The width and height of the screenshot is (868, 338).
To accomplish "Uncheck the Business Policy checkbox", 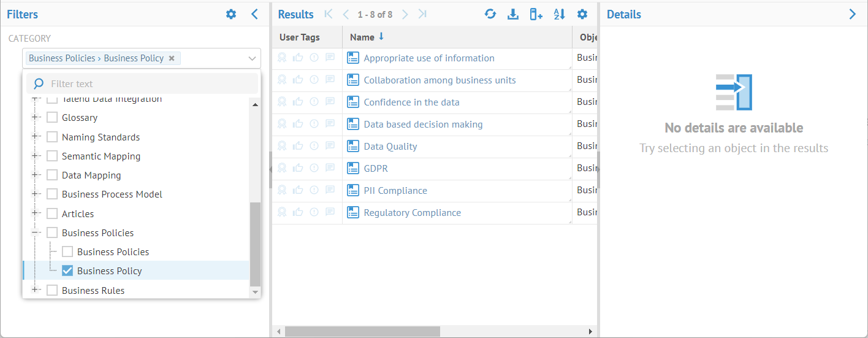I will coord(67,271).
